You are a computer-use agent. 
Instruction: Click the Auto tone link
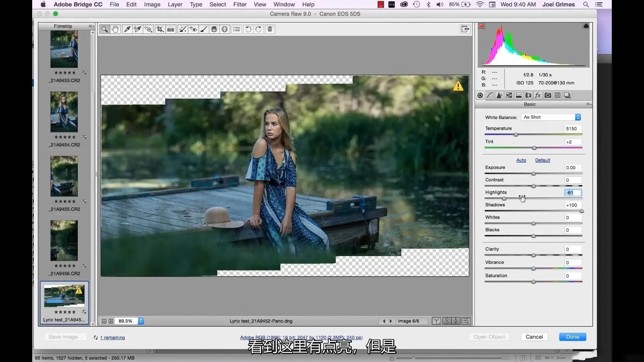point(521,160)
